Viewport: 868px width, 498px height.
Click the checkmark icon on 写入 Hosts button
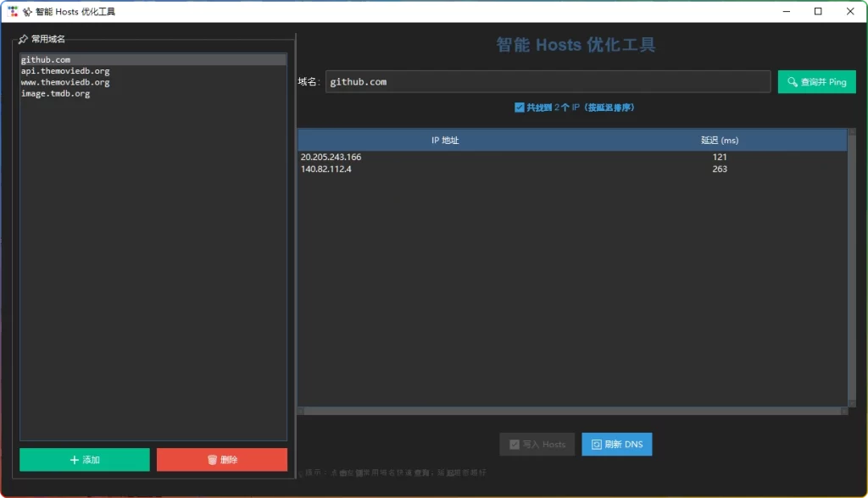tap(515, 444)
